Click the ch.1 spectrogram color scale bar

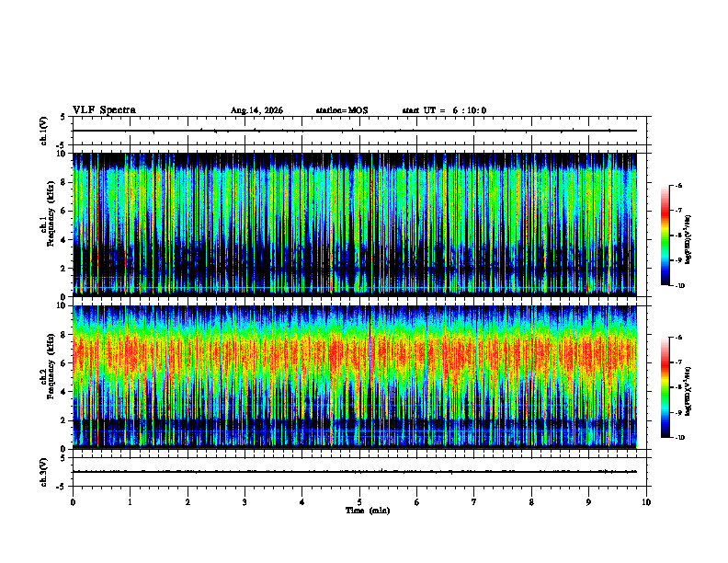(x=665, y=236)
